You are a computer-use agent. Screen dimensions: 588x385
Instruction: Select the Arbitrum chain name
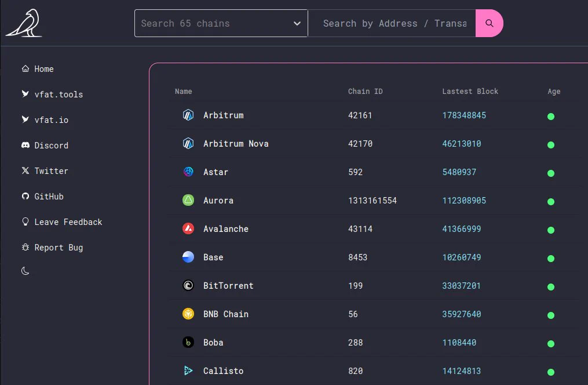pos(224,115)
